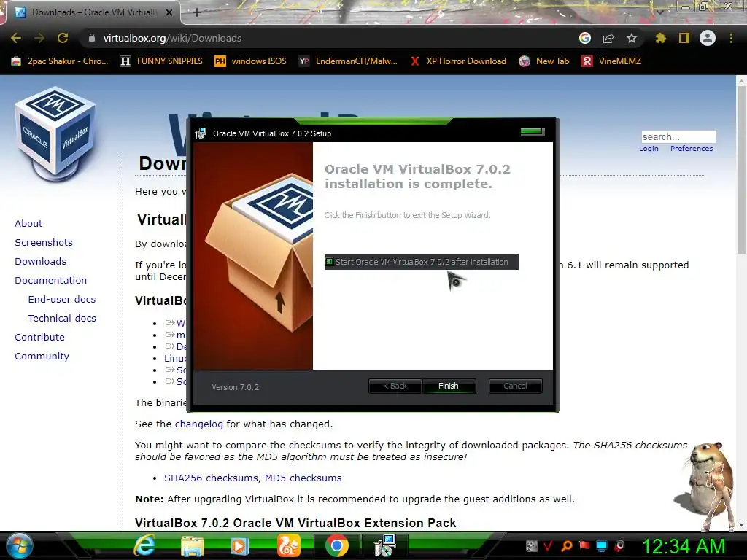Screen dimensions: 747x560
Task: Open the Downloads sidebar link
Action: tap(41, 262)
